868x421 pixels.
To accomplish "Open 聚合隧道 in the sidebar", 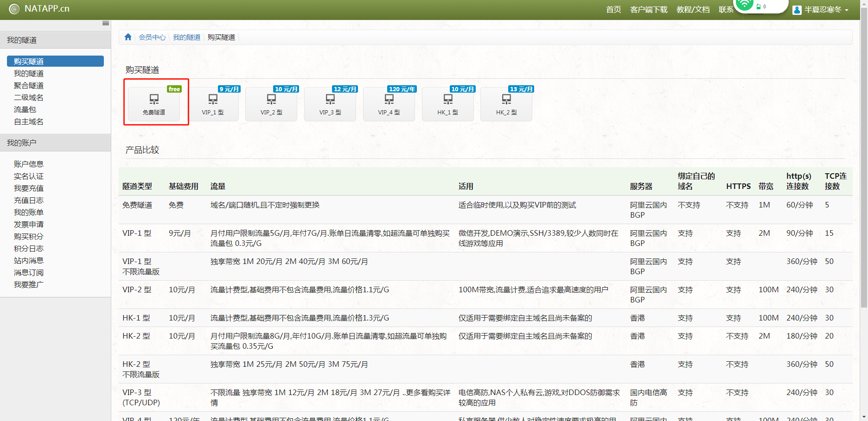I will tap(29, 85).
